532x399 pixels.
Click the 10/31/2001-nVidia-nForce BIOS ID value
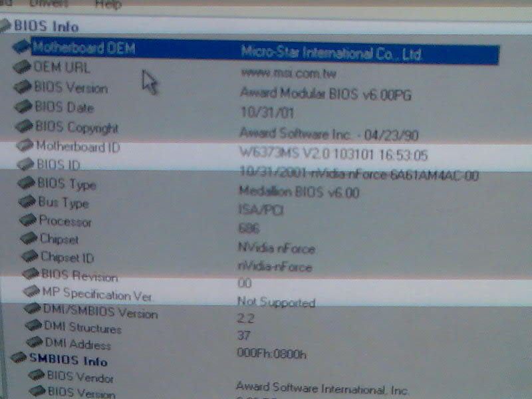pos(358,174)
